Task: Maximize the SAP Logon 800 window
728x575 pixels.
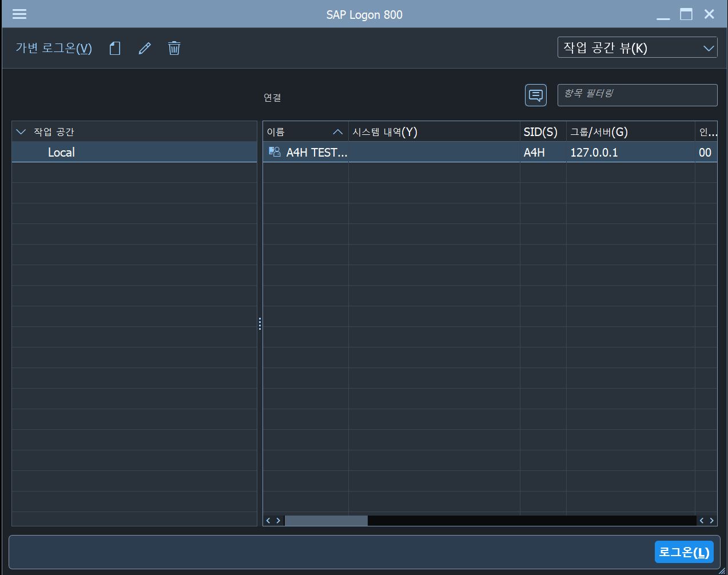Action: coord(686,14)
